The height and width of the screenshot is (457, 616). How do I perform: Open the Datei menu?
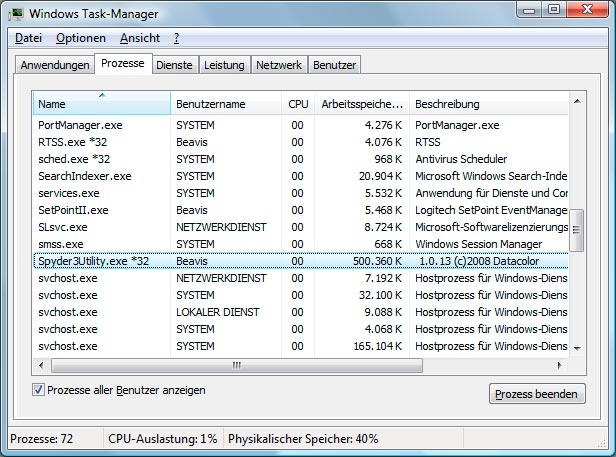coord(28,38)
